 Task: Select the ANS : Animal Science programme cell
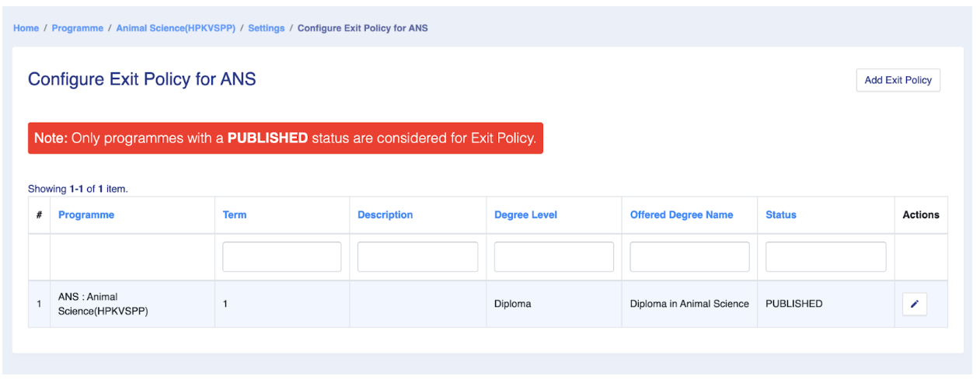[x=103, y=304]
